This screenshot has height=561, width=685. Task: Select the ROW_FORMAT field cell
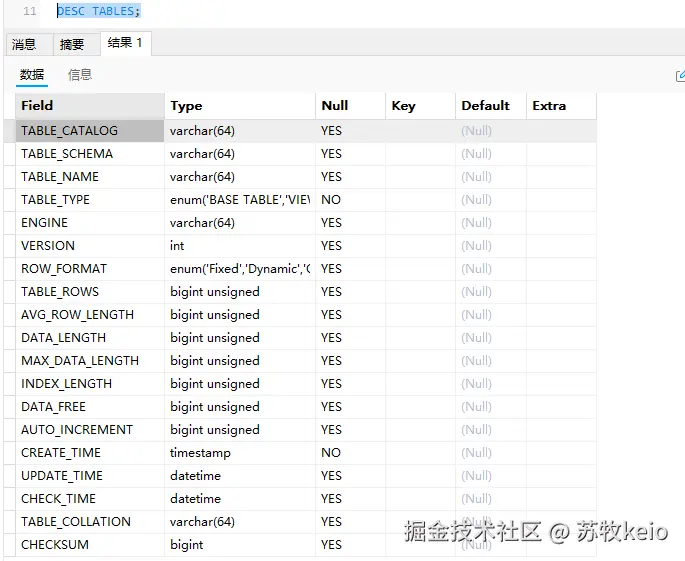click(90, 269)
